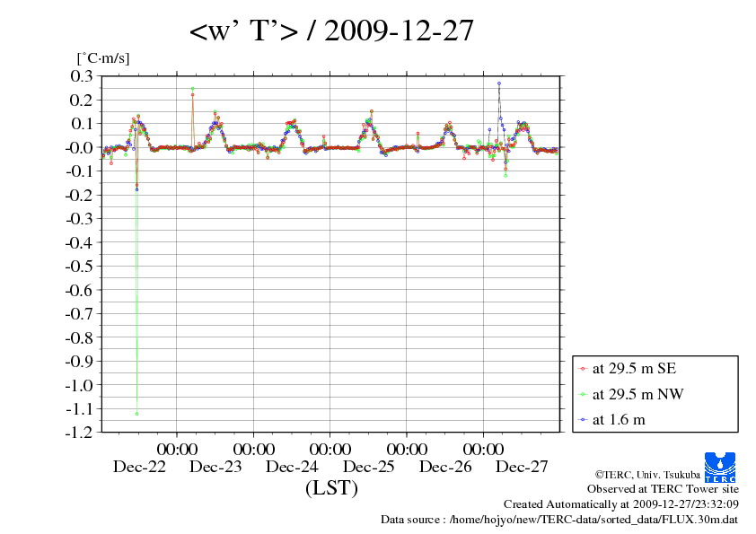Click 'Observed at TERC Tower site' text
This screenshot has width=756, height=534.
pos(663,489)
